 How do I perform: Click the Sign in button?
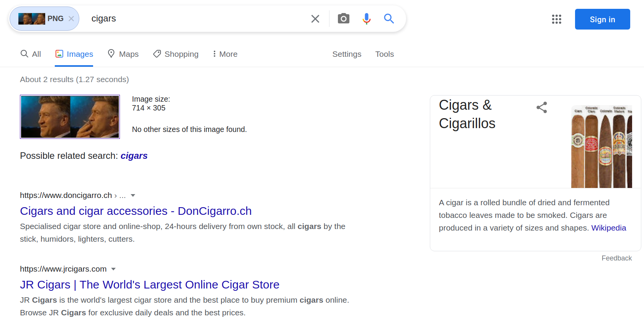point(602,19)
